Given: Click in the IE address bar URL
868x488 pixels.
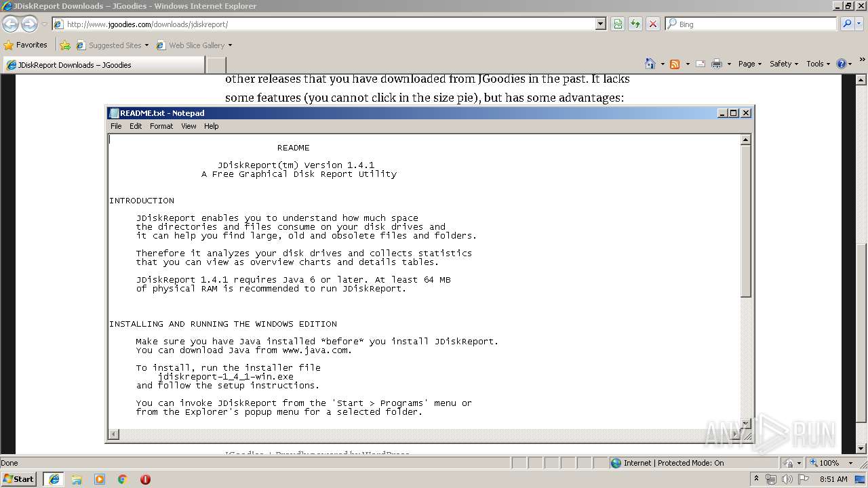Looking at the screenshot, I should [323, 24].
